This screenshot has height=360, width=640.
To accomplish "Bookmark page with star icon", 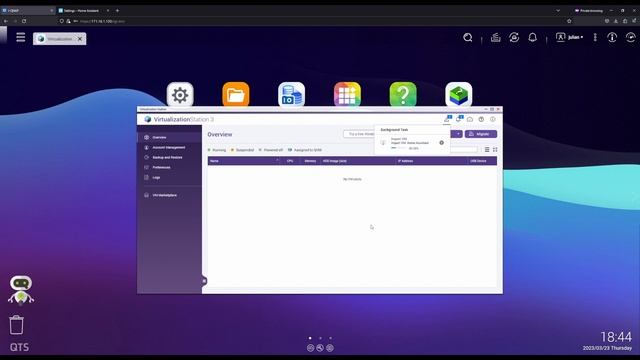I will point(569,21).
